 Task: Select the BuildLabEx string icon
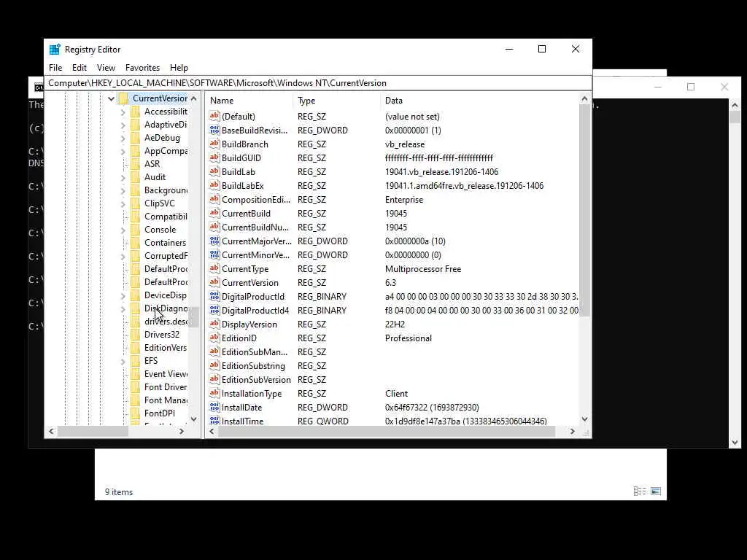[x=214, y=185]
